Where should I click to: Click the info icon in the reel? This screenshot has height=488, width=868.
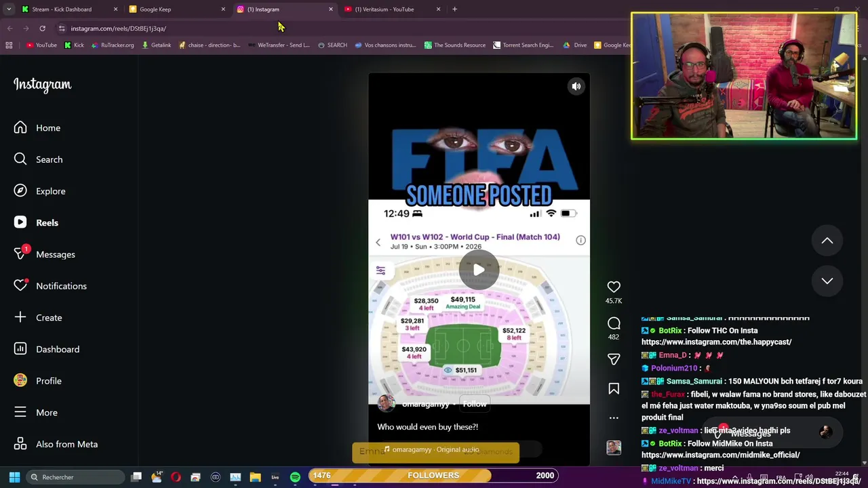click(x=580, y=241)
